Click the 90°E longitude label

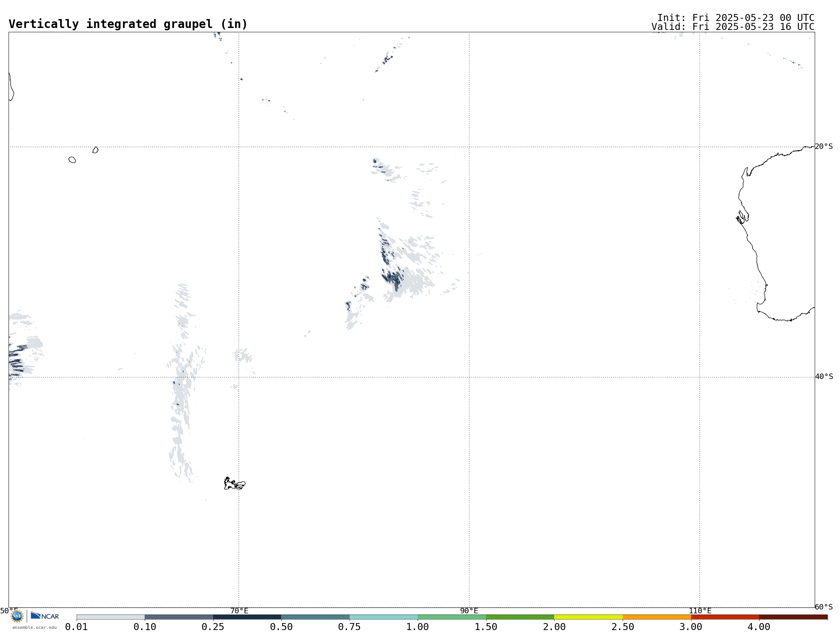469,611
